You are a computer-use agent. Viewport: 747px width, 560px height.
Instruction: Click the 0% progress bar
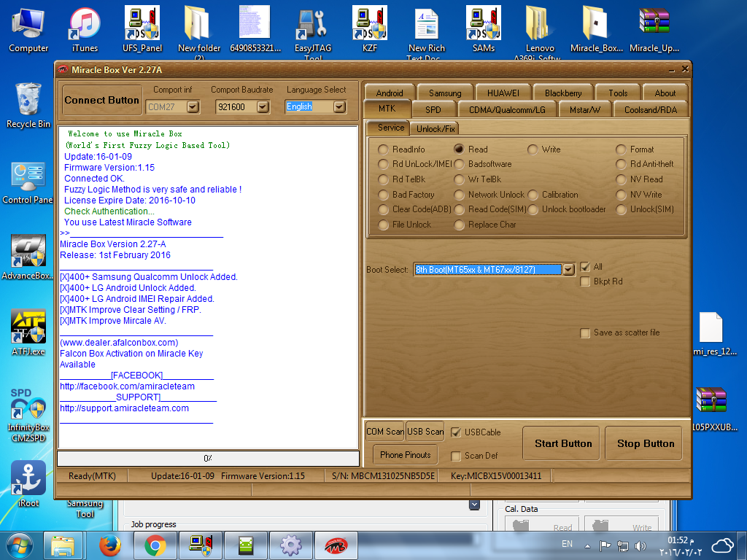coord(208,459)
